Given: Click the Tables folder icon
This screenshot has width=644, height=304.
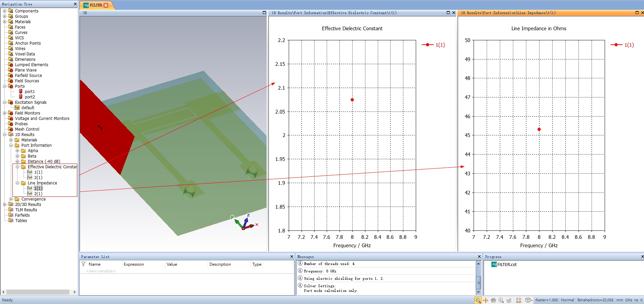Looking at the screenshot, I should [x=11, y=220].
